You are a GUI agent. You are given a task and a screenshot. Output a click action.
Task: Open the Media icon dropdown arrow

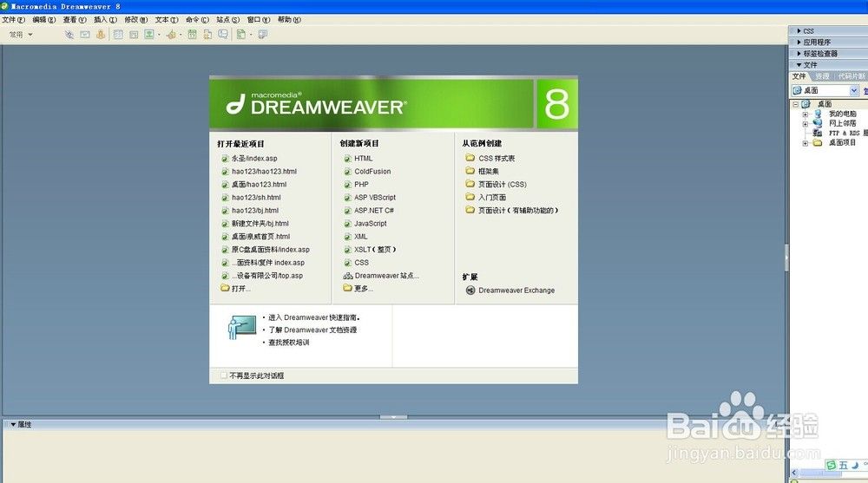(x=181, y=35)
